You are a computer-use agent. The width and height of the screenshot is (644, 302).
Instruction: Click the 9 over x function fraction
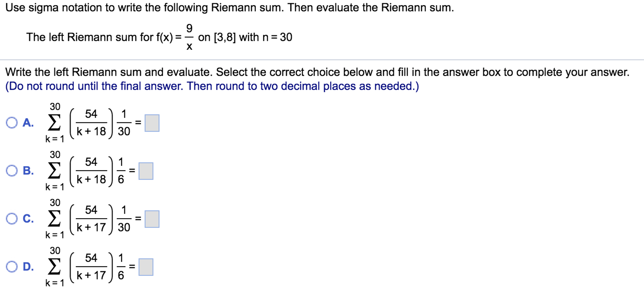pyautogui.click(x=189, y=37)
